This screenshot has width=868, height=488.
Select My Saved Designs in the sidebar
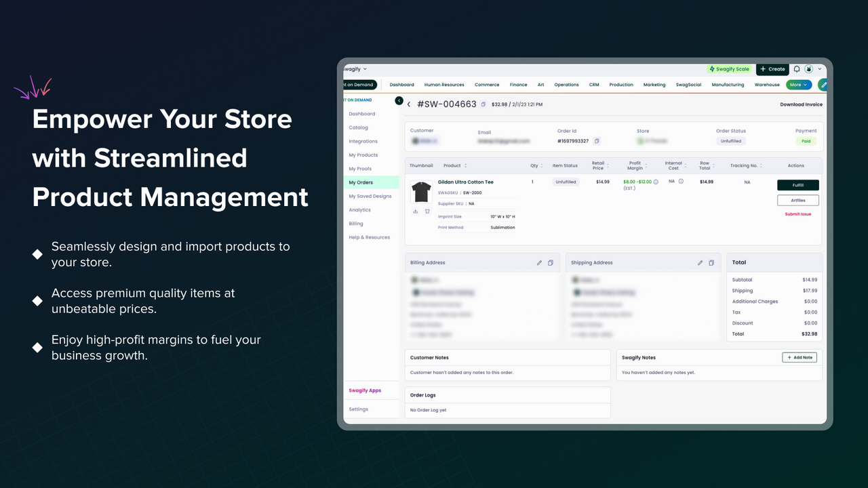click(370, 196)
